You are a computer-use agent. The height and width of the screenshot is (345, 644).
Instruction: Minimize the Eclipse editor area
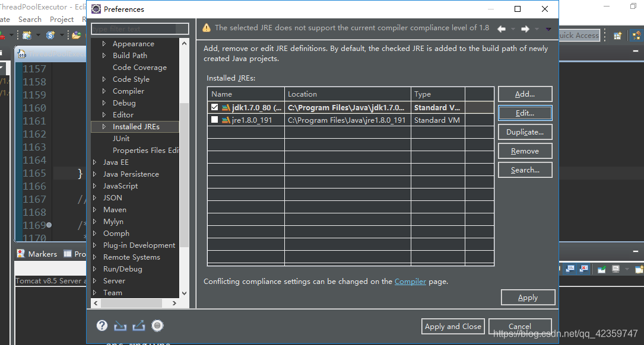click(x=635, y=52)
